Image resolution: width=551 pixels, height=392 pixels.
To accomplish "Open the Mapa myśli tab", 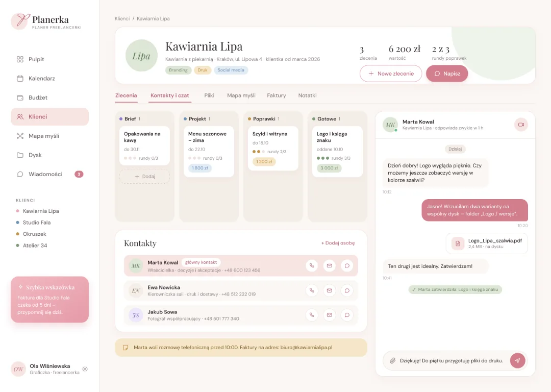I will (x=241, y=95).
